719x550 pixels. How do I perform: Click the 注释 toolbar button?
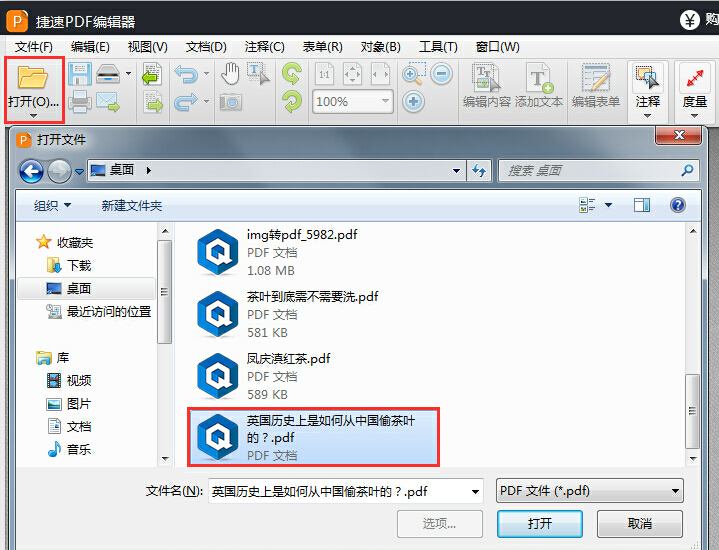pyautogui.click(x=647, y=91)
